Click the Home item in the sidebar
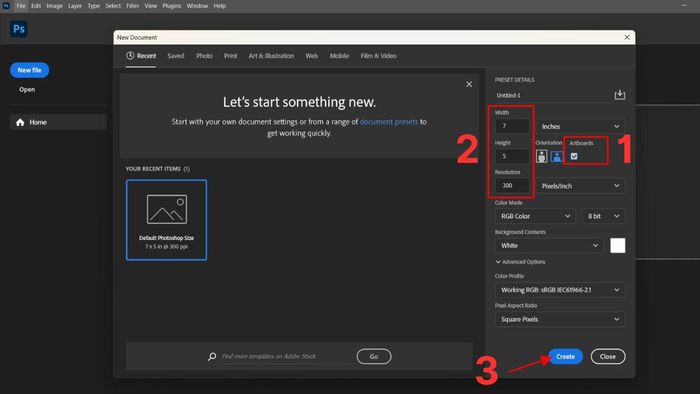The image size is (700, 394). coord(58,122)
